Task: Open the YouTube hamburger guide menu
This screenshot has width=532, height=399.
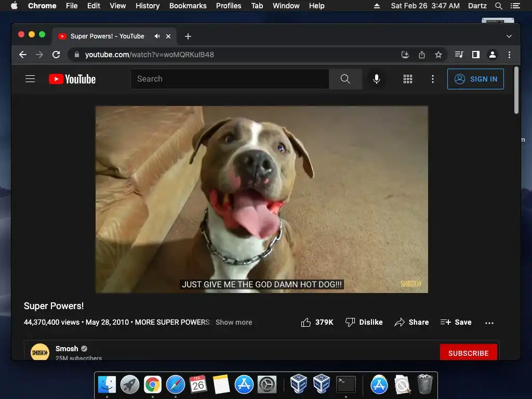Action: [30, 79]
